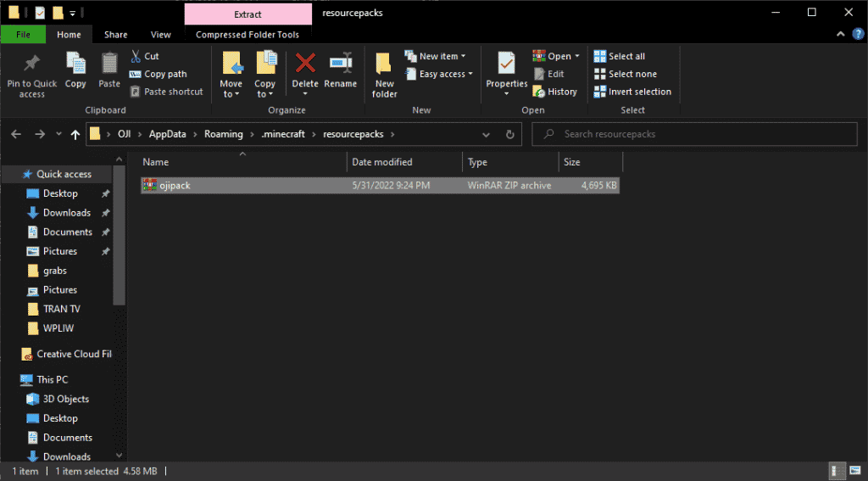Refresh the resourcepacks folder view

pyautogui.click(x=509, y=134)
